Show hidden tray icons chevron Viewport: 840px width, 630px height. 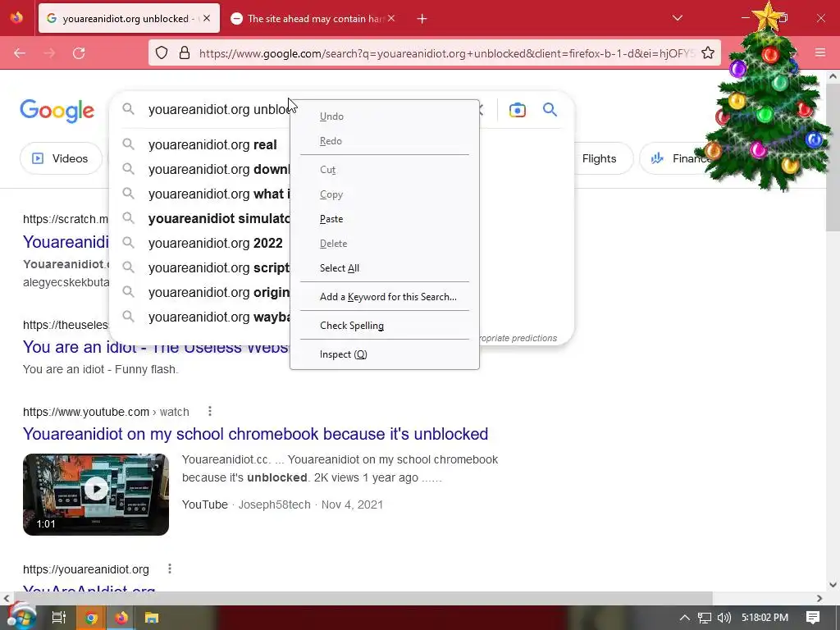click(x=685, y=618)
